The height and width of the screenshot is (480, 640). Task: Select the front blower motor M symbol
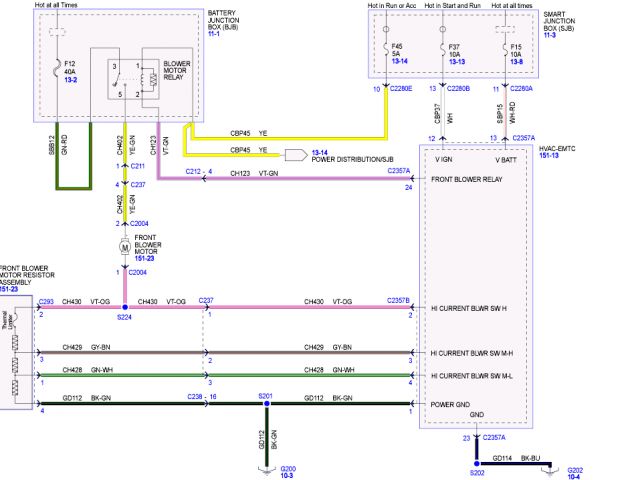click(x=125, y=245)
